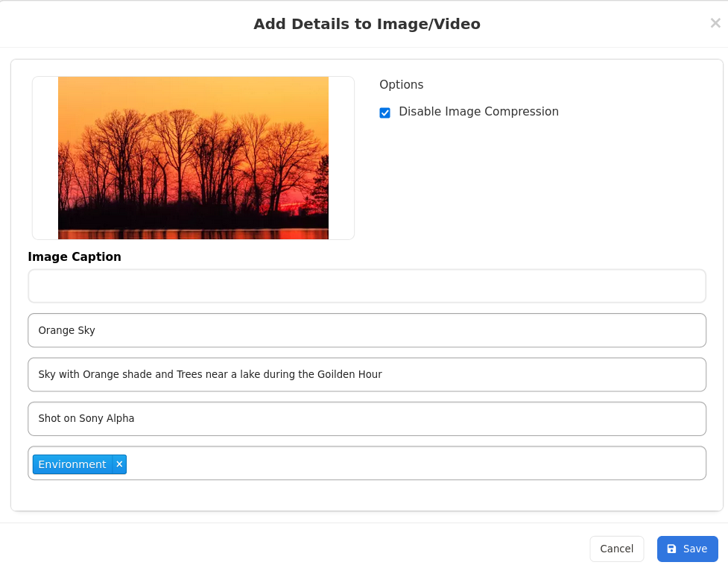Close the Add Details dialog with X
The width and height of the screenshot is (728, 568).
click(x=715, y=23)
